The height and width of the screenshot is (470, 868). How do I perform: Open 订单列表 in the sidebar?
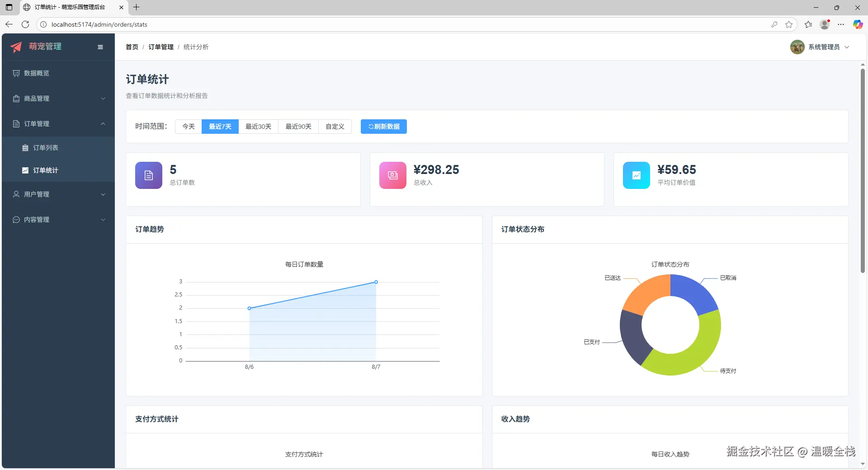click(46, 148)
